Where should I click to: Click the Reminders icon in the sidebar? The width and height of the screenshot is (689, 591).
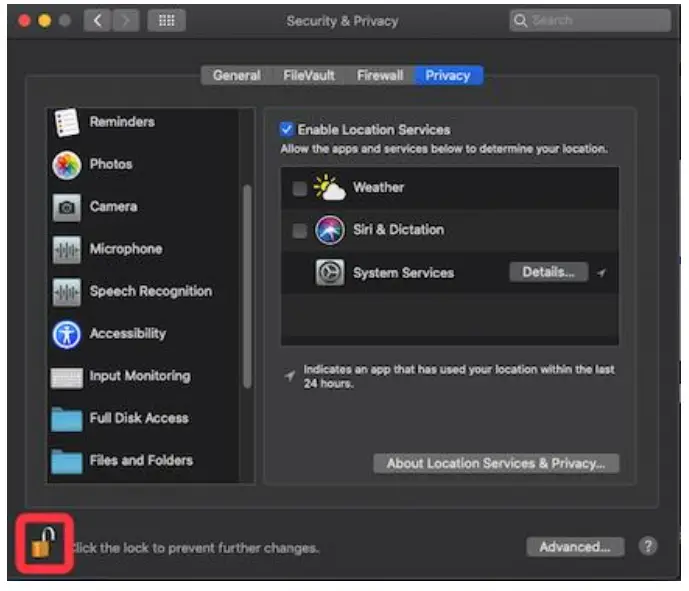pyautogui.click(x=67, y=123)
